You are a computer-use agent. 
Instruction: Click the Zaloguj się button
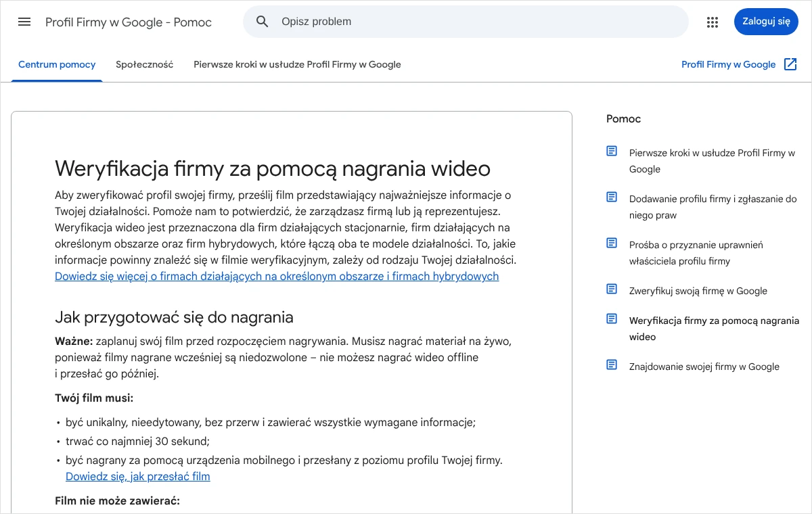click(766, 22)
